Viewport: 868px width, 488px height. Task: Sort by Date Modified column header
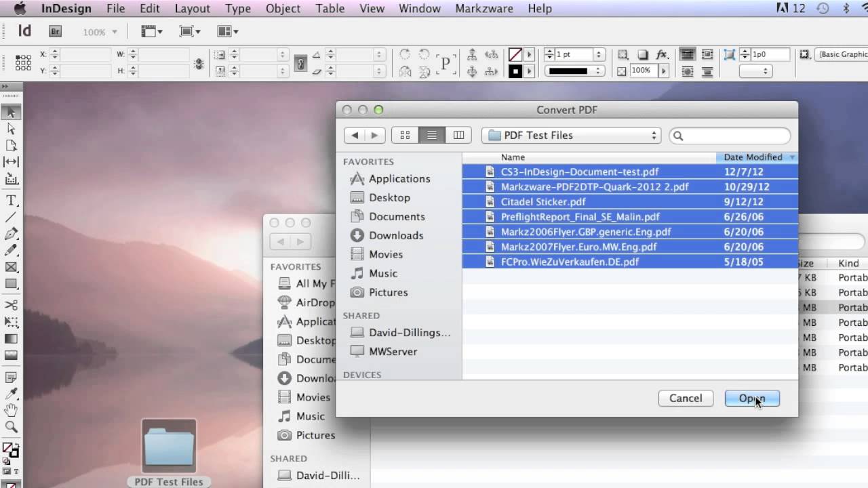click(756, 157)
